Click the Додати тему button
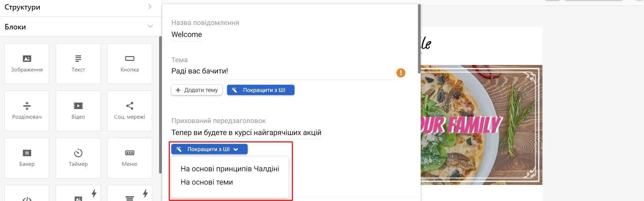This screenshot has width=644, height=201. click(197, 90)
